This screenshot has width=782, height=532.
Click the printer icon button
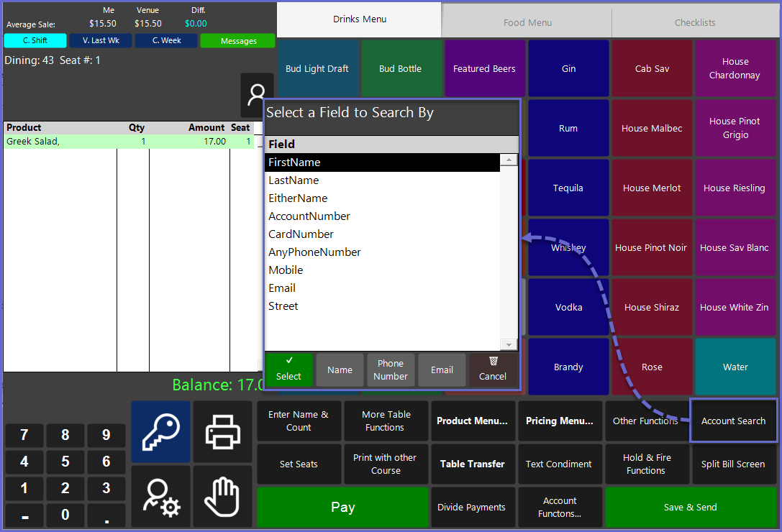(x=222, y=431)
